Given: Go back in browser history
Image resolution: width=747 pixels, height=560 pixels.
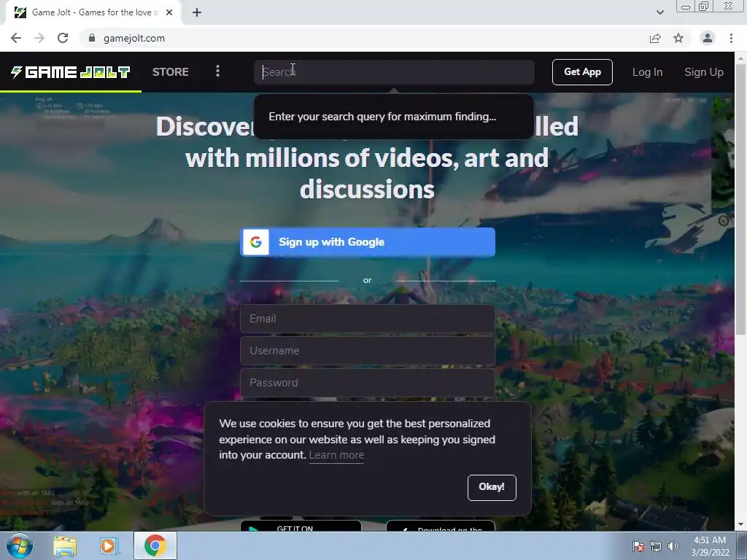Looking at the screenshot, I should (x=16, y=38).
